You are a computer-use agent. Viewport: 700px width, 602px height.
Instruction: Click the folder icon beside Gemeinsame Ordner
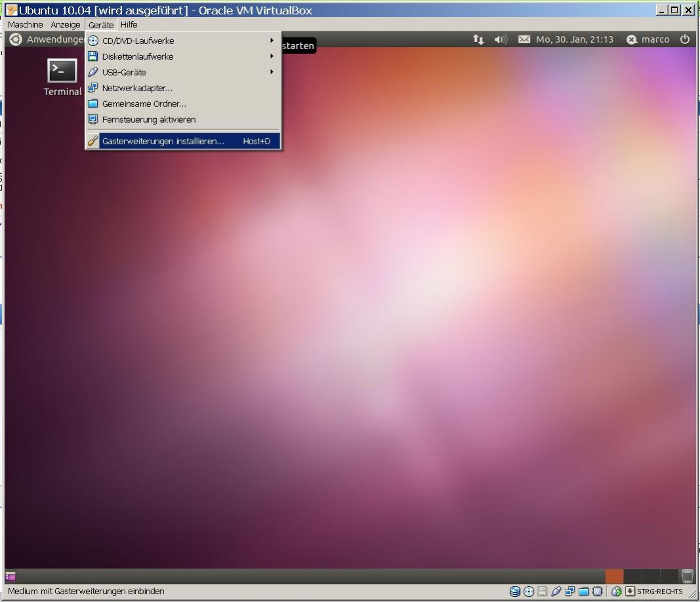[93, 104]
